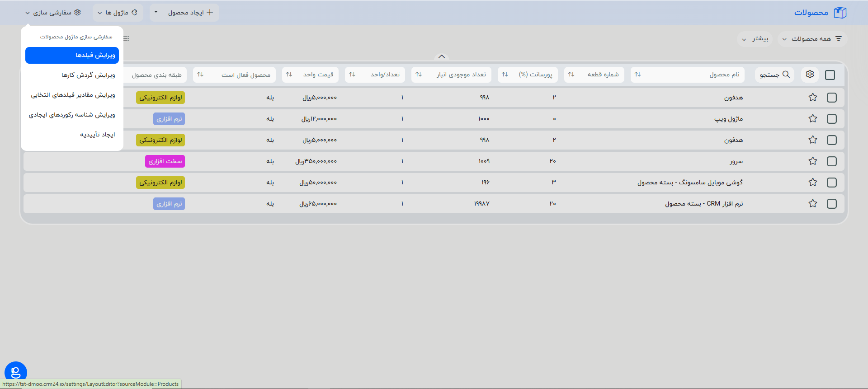The image size is (868, 389).
Task: Toggle the select-all checkbox in table header
Action: point(830,75)
